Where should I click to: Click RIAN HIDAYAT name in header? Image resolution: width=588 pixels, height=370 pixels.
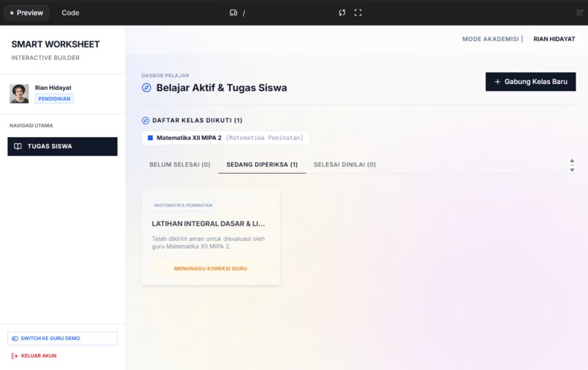coord(554,39)
